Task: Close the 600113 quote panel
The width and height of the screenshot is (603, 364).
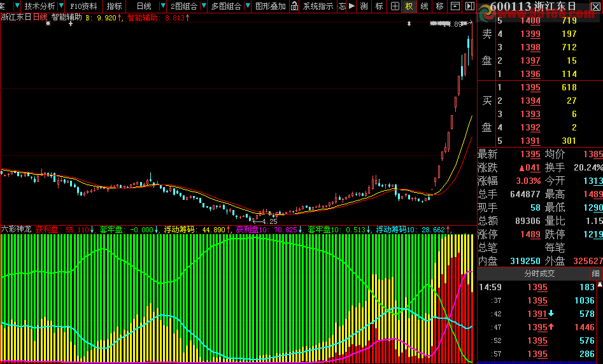Action: tap(595, 6)
